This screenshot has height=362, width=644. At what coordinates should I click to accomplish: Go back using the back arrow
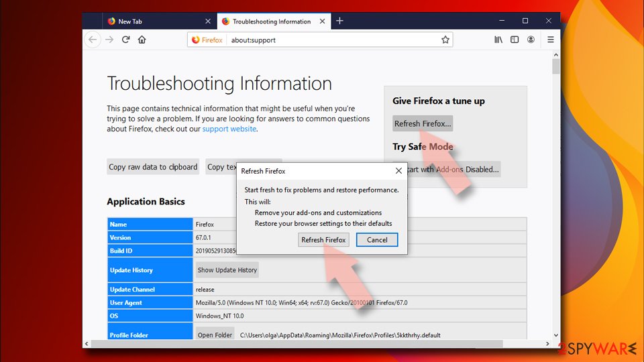click(93, 40)
